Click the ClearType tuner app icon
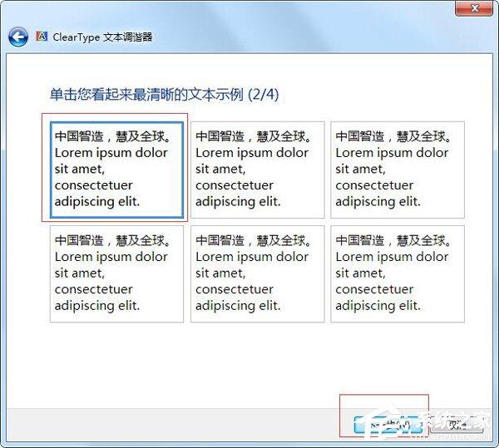499x448 pixels. coord(42,37)
